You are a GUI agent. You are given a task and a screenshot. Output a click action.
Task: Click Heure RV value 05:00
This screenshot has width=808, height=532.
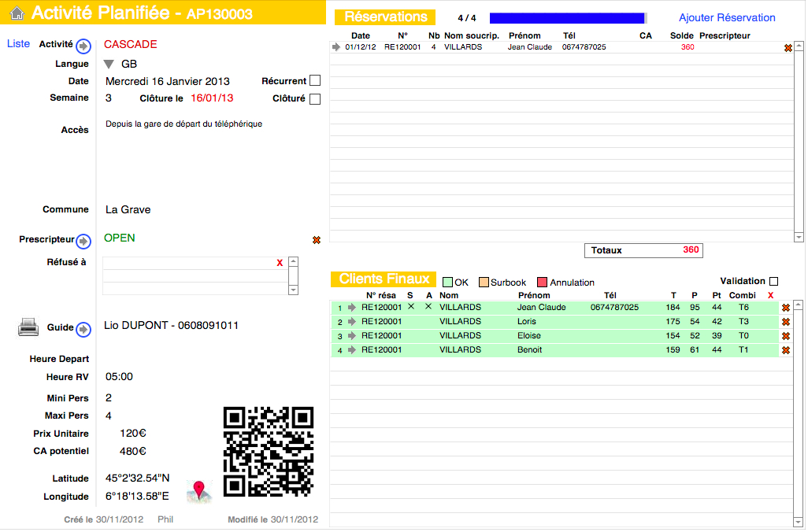click(119, 376)
